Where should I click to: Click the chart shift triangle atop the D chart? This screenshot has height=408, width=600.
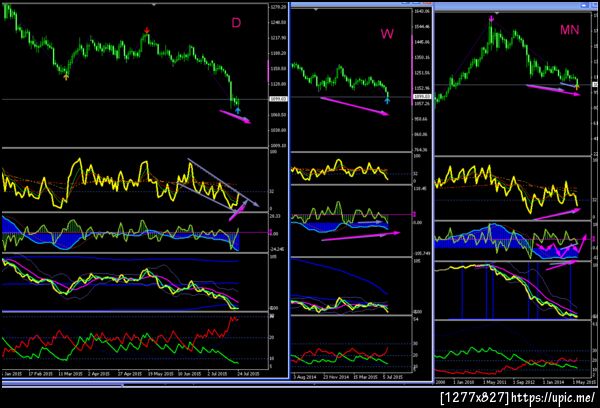154,5
